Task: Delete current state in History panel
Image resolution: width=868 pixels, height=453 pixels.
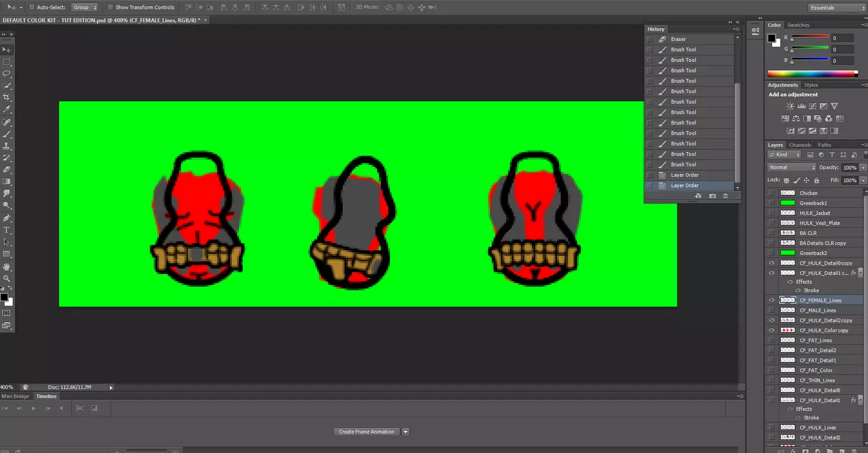Action: pos(726,196)
